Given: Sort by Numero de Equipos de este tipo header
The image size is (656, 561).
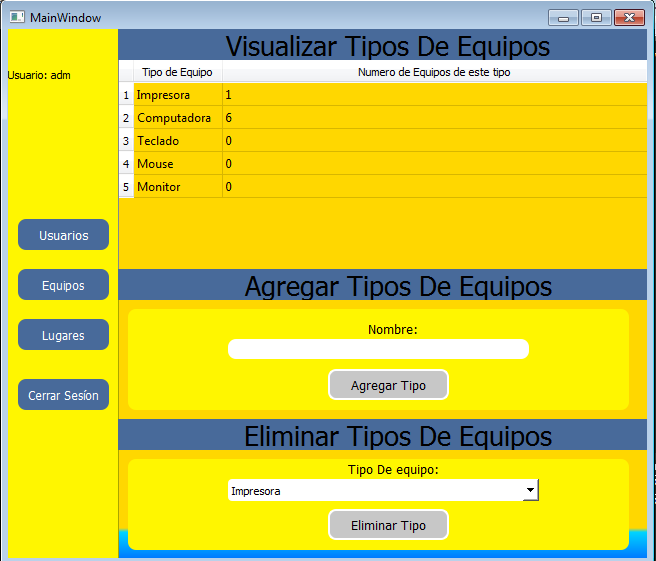Looking at the screenshot, I should (x=434, y=72).
